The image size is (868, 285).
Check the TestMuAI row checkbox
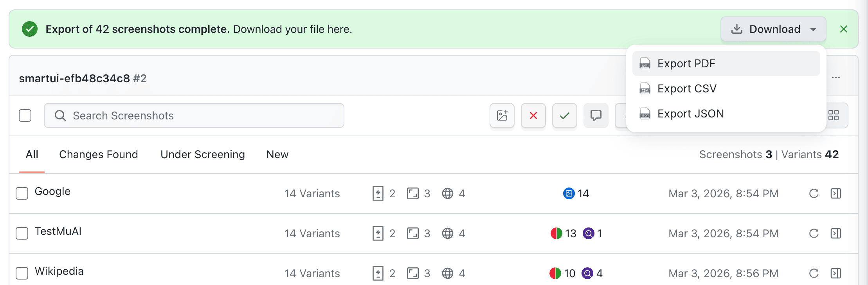tap(22, 233)
